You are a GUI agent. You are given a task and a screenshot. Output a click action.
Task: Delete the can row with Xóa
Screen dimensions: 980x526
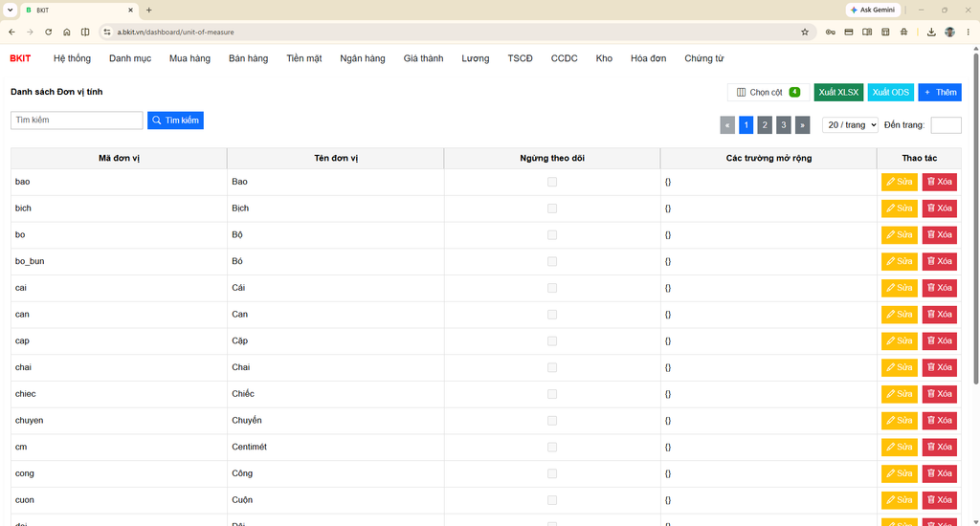pos(940,315)
